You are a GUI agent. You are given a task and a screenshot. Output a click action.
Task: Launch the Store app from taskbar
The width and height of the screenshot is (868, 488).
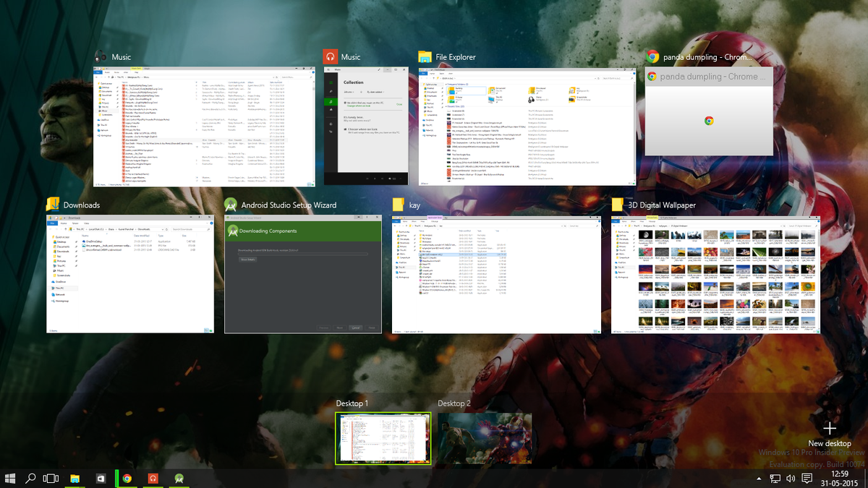click(x=102, y=478)
